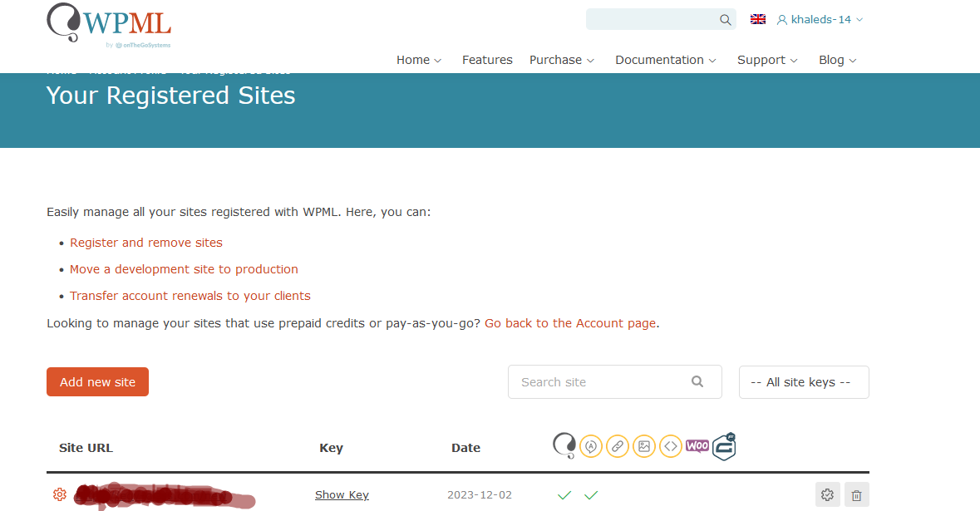Click the WooCommerce column icon

click(x=697, y=446)
